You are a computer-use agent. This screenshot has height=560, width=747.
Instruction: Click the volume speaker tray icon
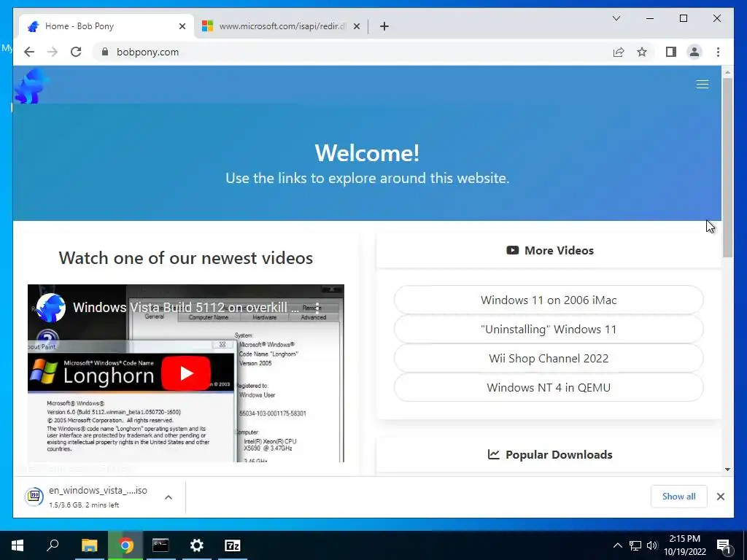click(651, 545)
